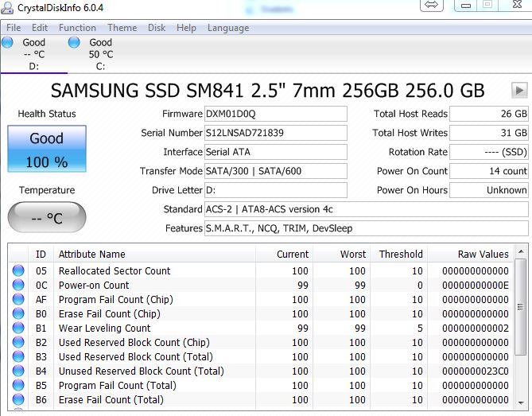
Task: Click status orb for Erase Fail Count (Total)
Action: click(18, 399)
